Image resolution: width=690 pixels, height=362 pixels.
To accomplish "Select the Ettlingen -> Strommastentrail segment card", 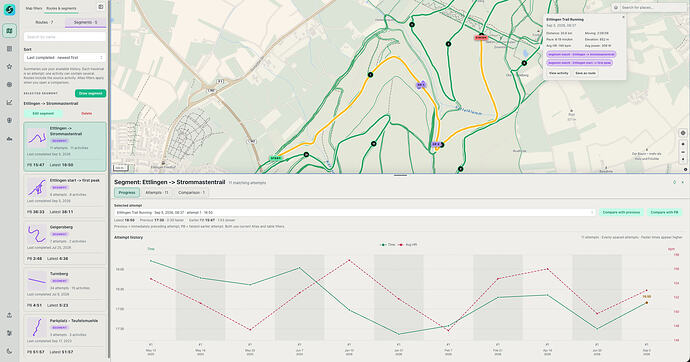I will (65, 146).
